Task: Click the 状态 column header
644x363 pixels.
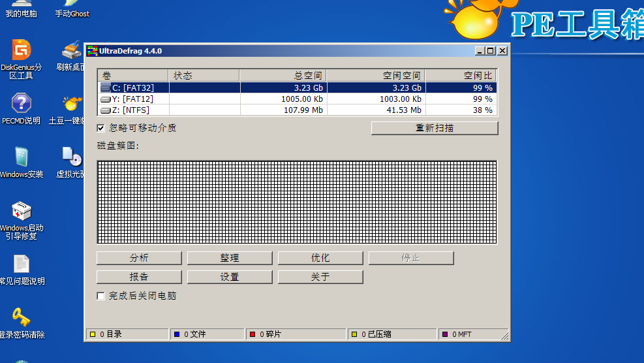Action: pos(204,76)
